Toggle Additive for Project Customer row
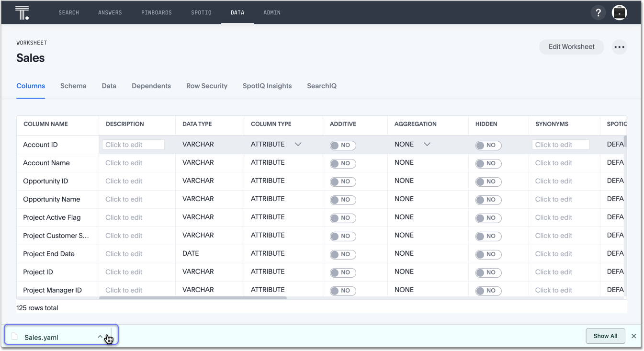644x351 pixels. pyautogui.click(x=343, y=236)
